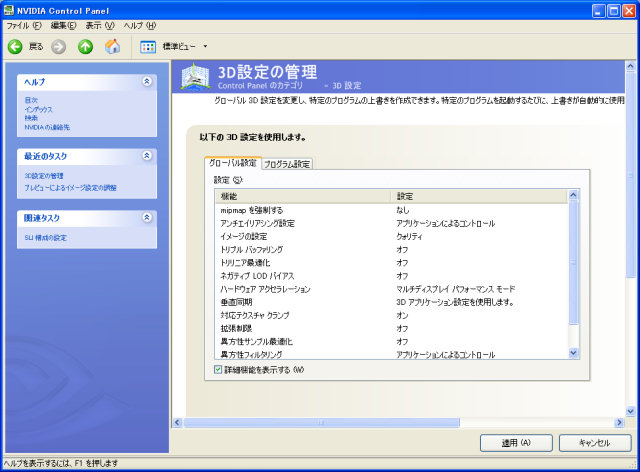Image resolution: width=640 pixels, height=472 pixels.
Task: Minimize the NVIDIA Control Panel window
Action: pyautogui.click(x=599, y=11)
